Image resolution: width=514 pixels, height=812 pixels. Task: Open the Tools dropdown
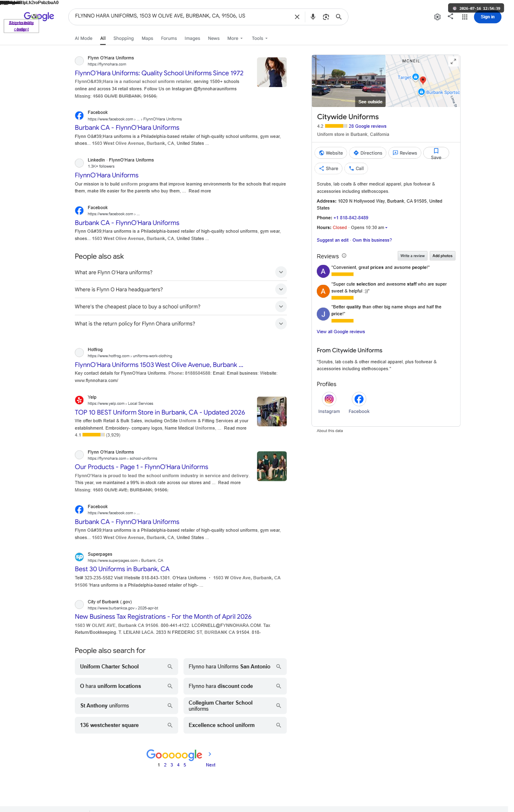click(259, 38)
